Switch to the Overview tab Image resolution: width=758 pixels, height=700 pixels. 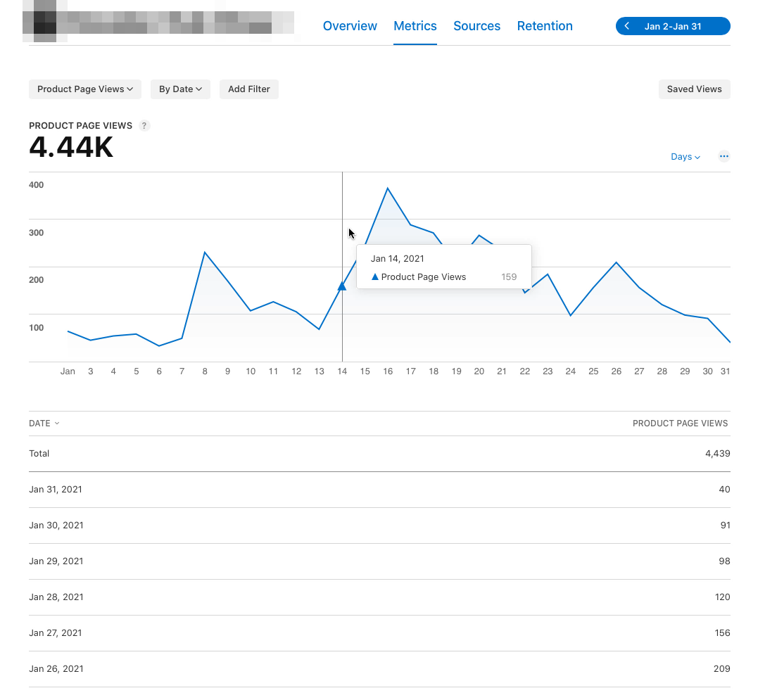pos(350,26)
